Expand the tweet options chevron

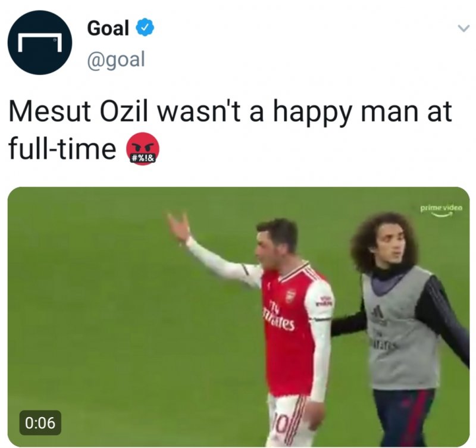click(x=462, y=28)
